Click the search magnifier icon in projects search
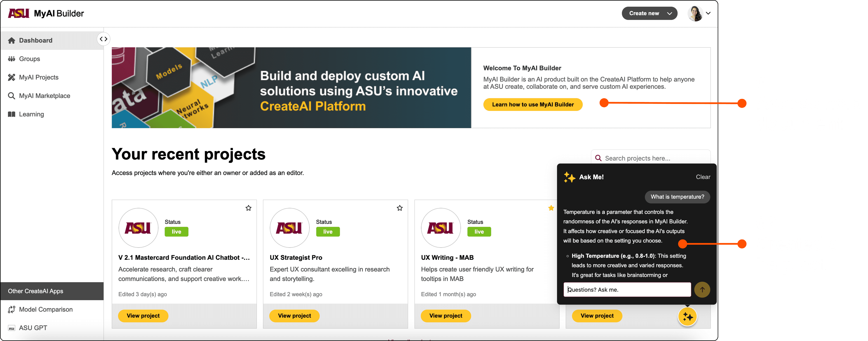The image size is (868, 341). tap(598, 158)
